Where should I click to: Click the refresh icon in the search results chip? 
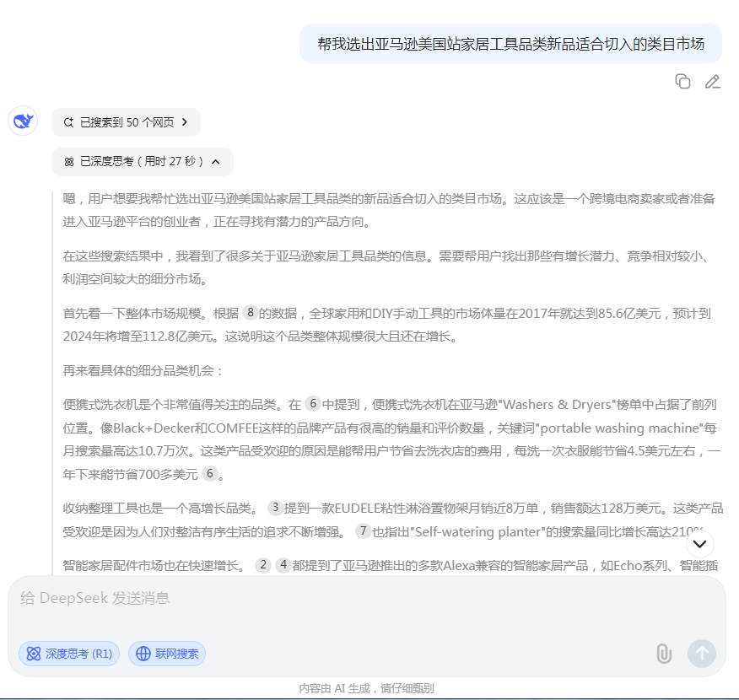tap(69, 122)
